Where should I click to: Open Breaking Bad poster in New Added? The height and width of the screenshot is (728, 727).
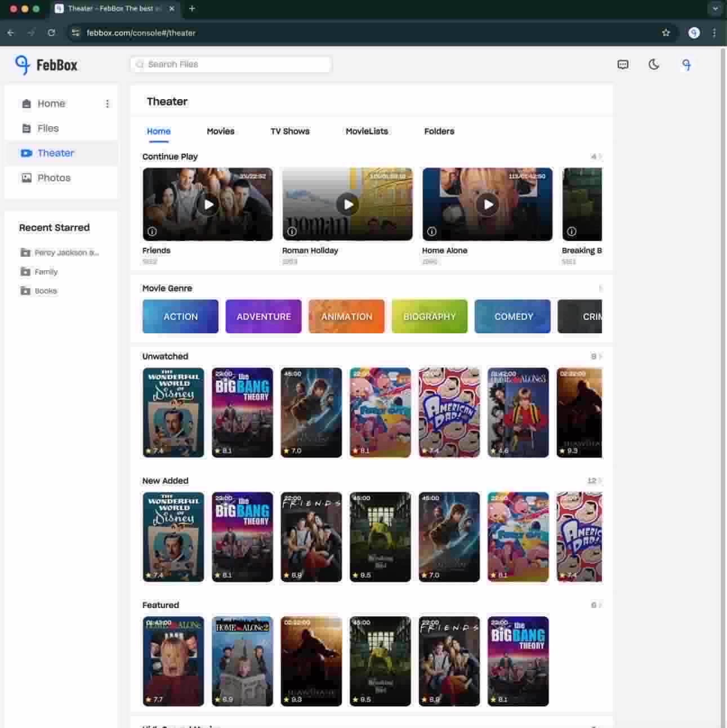coord(380,537)
